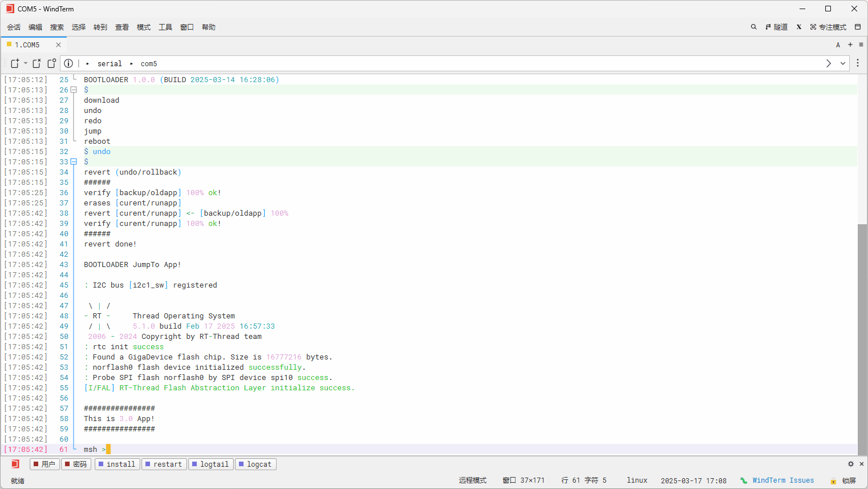
Task: Open the 工具 menu
Action: point(165,27)
